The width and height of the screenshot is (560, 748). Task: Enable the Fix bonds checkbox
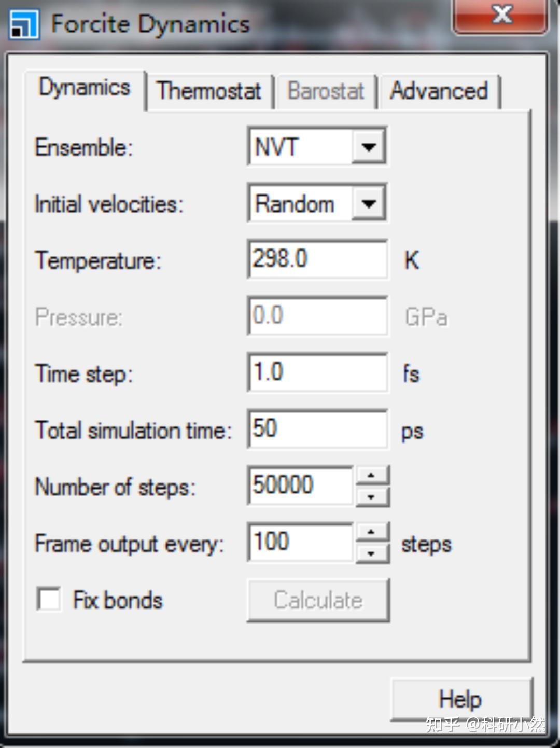click(49, 599)
